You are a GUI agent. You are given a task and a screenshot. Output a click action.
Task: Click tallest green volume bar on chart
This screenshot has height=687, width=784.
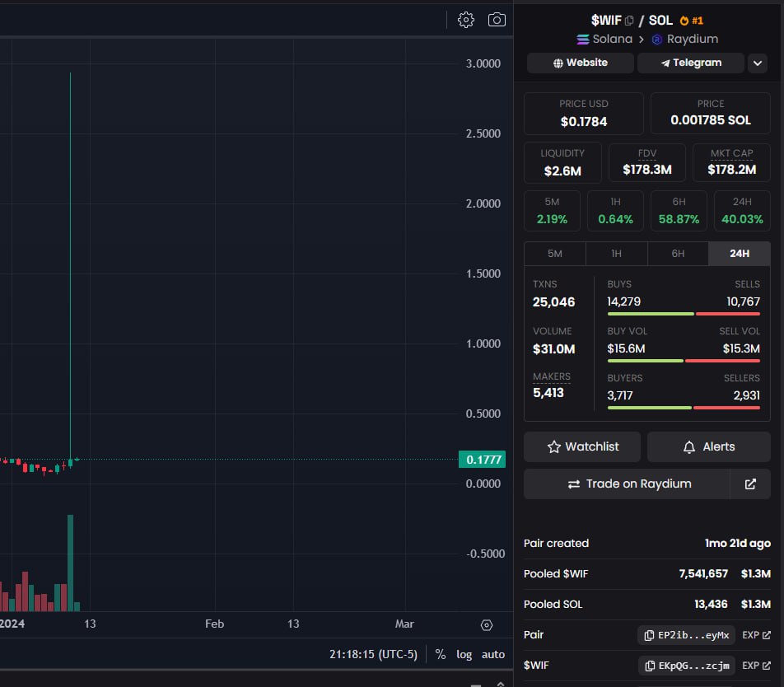tap(71, 563)
